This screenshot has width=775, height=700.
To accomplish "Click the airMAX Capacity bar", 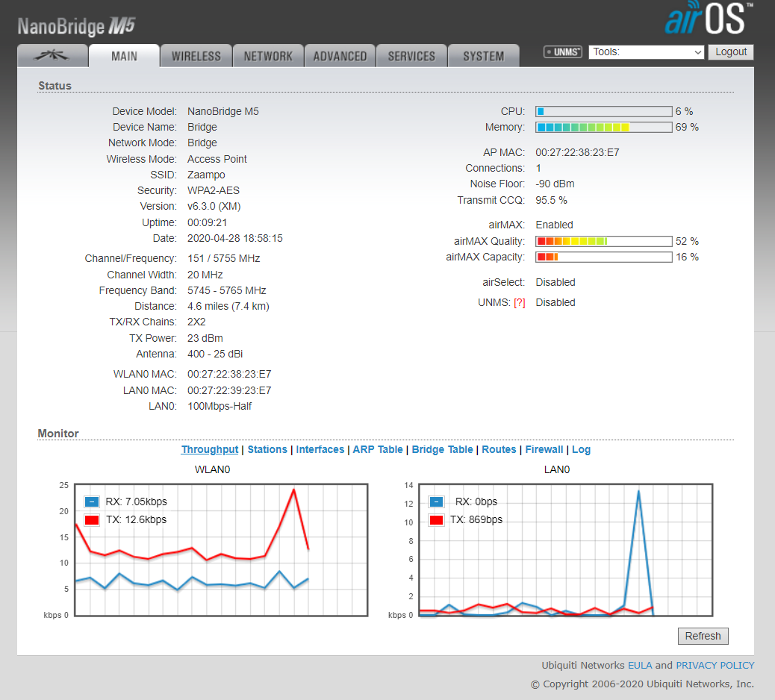I will pyautogui.click(x=604, y=257).
